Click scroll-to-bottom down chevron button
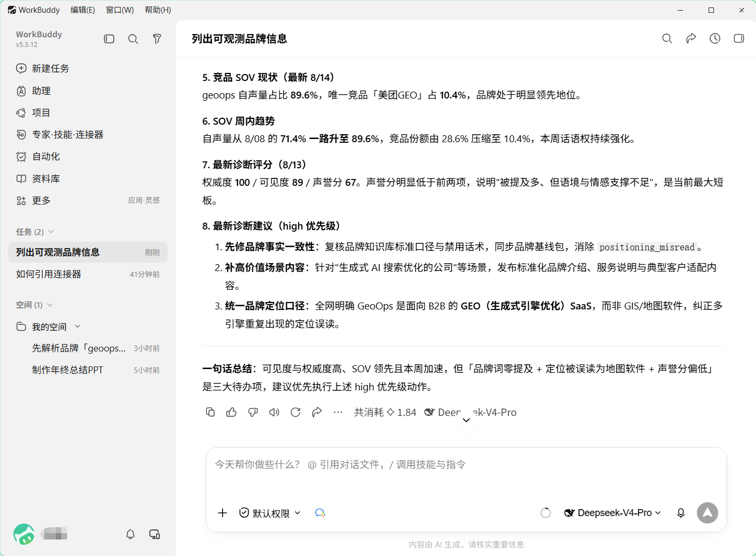The width and height of the screenshot is (756, 556). [x=466, y=420]
